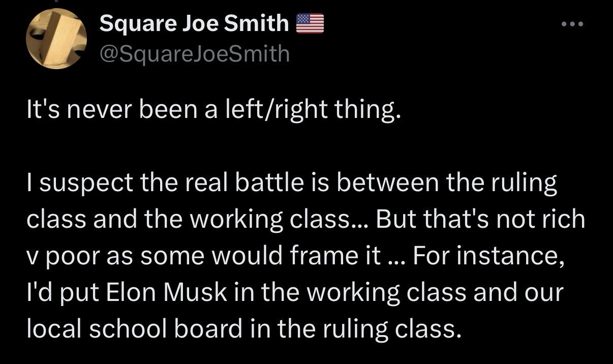The image size is (613, 364).
Task: Click Square Joe Smith's profile avatar
Action: (x=56, y=39)
